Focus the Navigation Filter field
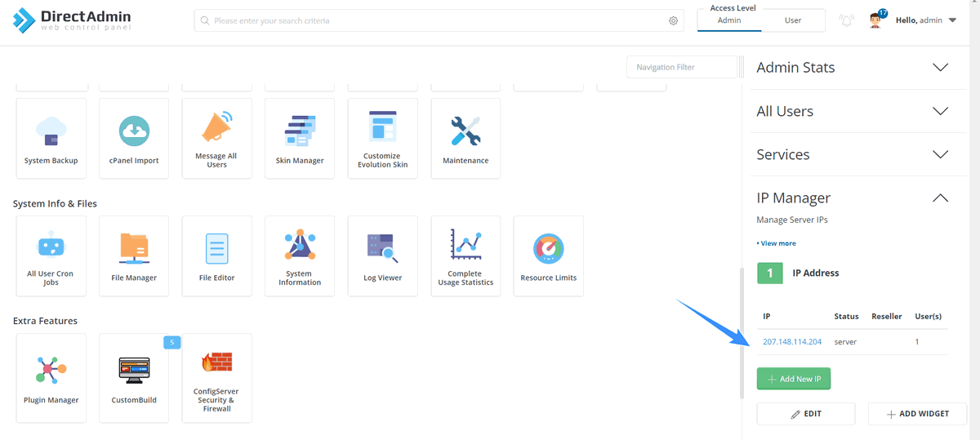980x440 pixels. (x=682, y=67)
